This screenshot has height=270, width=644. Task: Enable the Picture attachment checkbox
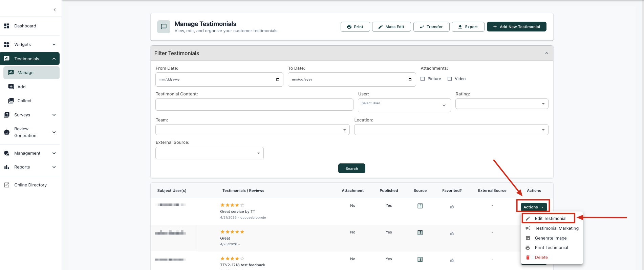[423, 79]
